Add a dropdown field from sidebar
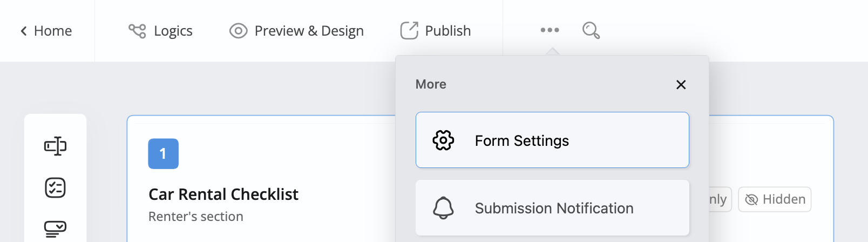 [x=55, y=228]
